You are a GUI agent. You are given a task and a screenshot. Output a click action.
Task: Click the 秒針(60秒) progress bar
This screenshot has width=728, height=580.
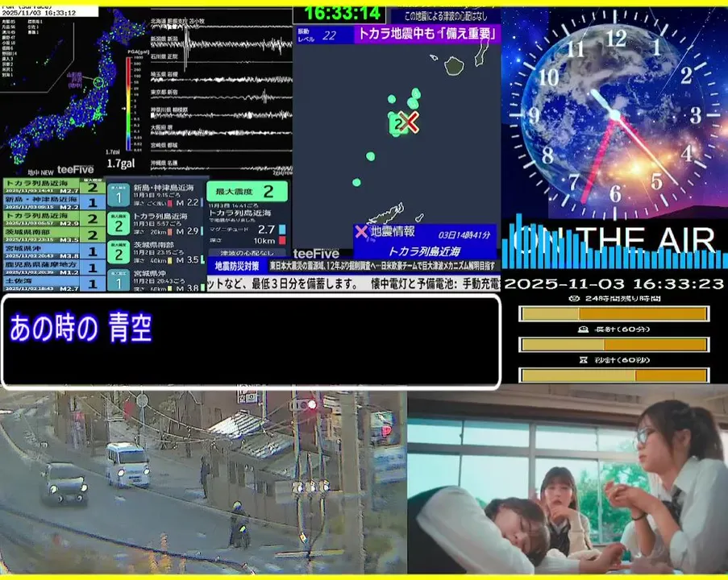click(614, 375)
